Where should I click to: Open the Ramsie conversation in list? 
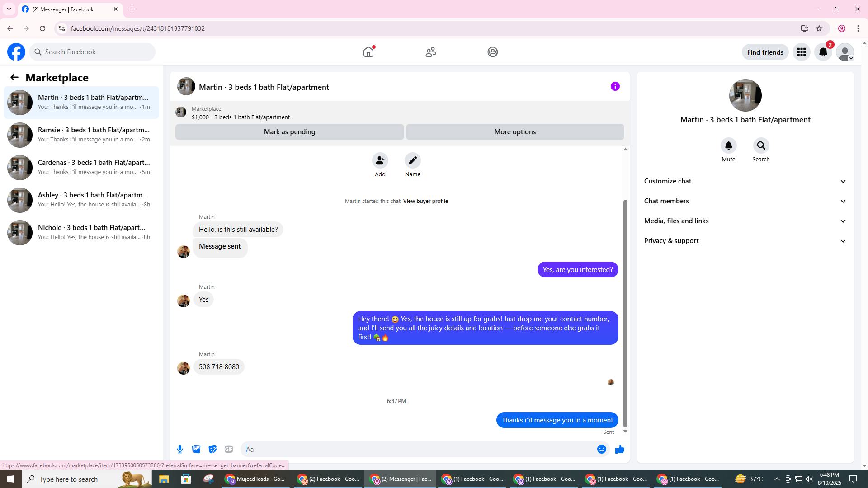tap(81, 135)
